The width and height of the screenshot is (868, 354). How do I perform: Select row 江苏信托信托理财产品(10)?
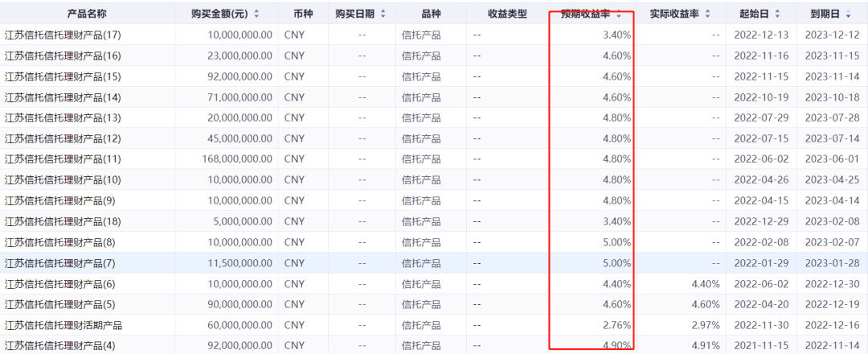point(434,180)
